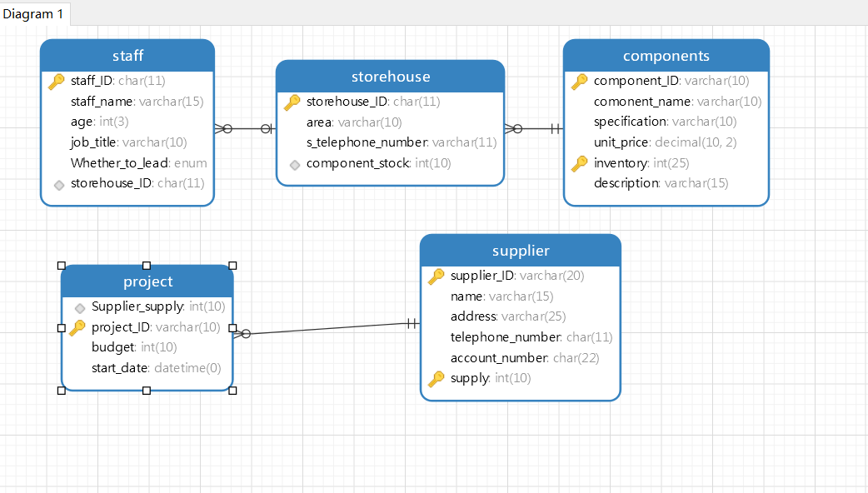
Task: Select the Whether_to_lead enum field
Action: (138, 162)
